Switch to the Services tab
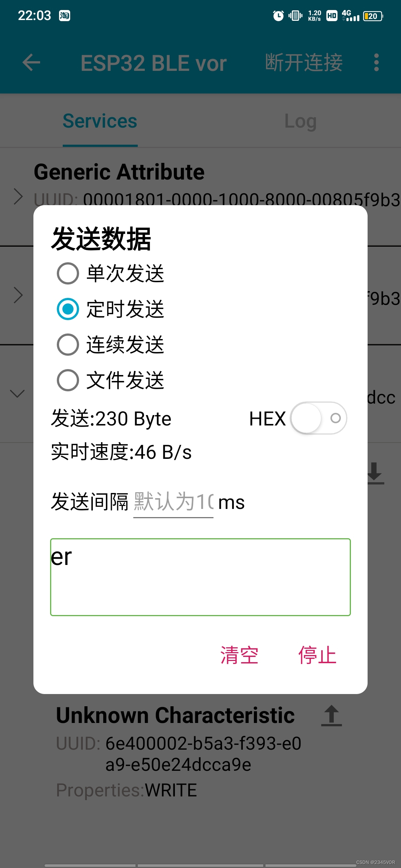This screenshot has width=401, height=868. pos(100,121)
